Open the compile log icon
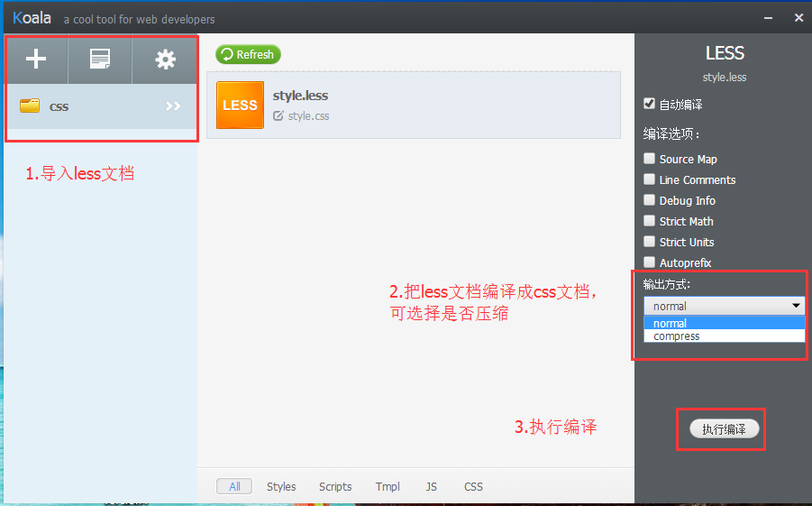Screen dimensions: 812x506 [x=100, y=60]
